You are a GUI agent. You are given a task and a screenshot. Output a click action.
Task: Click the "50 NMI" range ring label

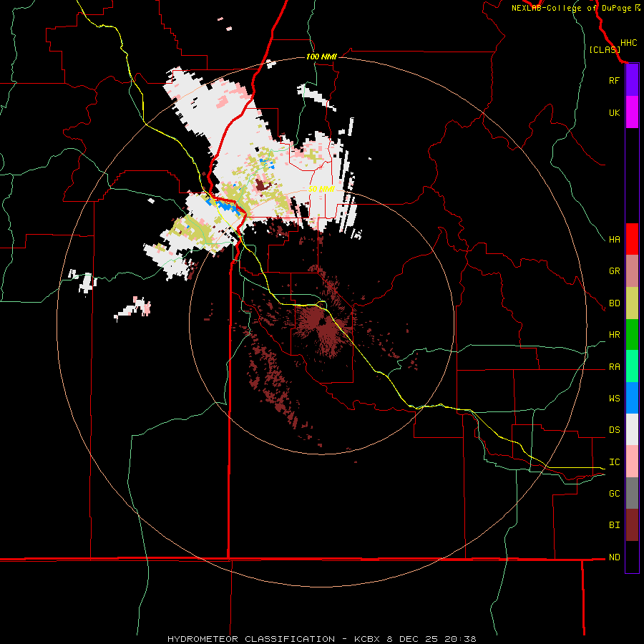pos(321,189)
